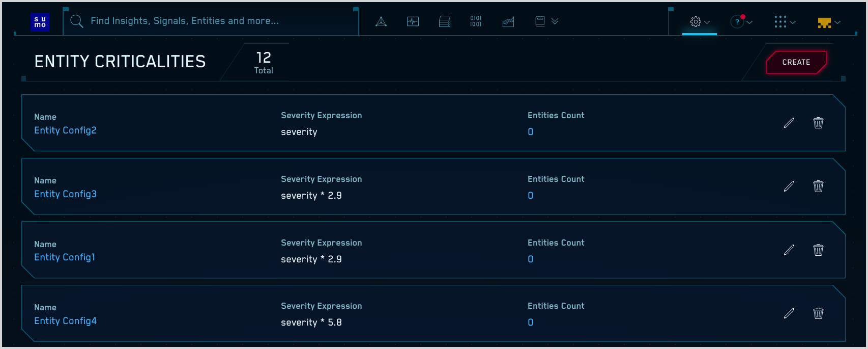
Task: Open the Insights triangle icon in navbar
Action: point(381,21)
